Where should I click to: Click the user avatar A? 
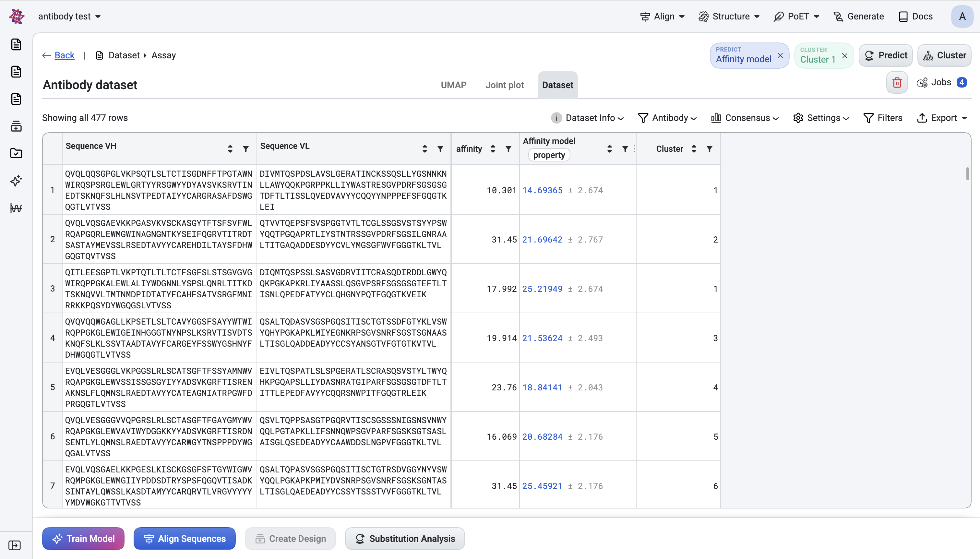(x=962, y=17)
